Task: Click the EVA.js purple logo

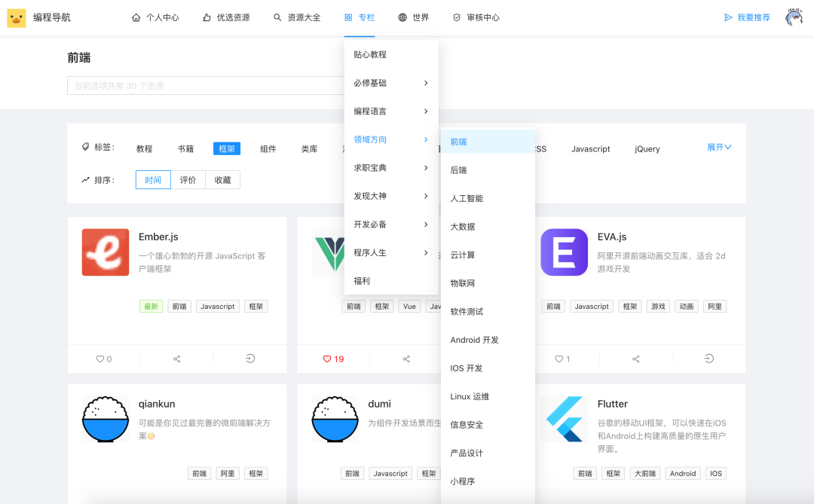Action: (x=564, y=252)
